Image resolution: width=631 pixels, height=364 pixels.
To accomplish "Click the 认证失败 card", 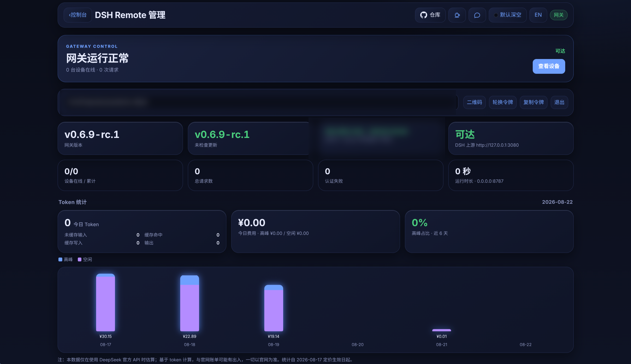I will coord(380,175).
